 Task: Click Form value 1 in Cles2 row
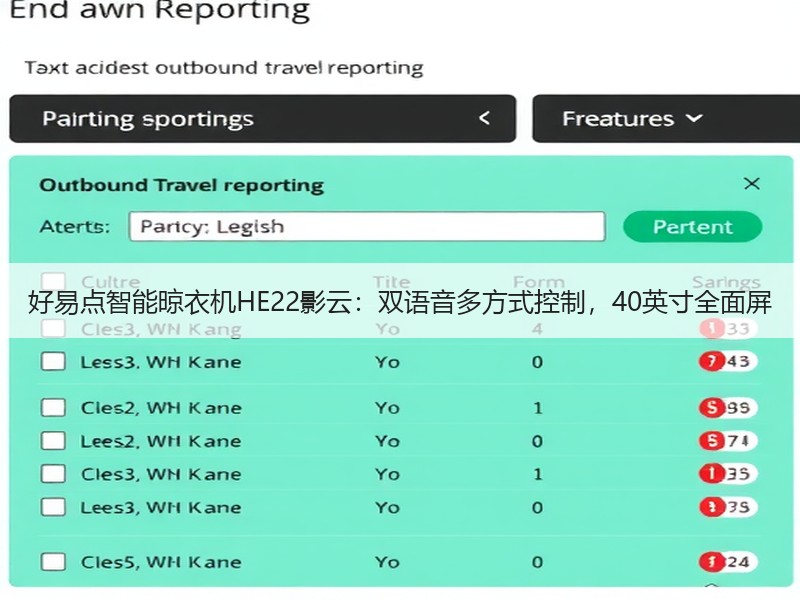click(x=537, y=408)
